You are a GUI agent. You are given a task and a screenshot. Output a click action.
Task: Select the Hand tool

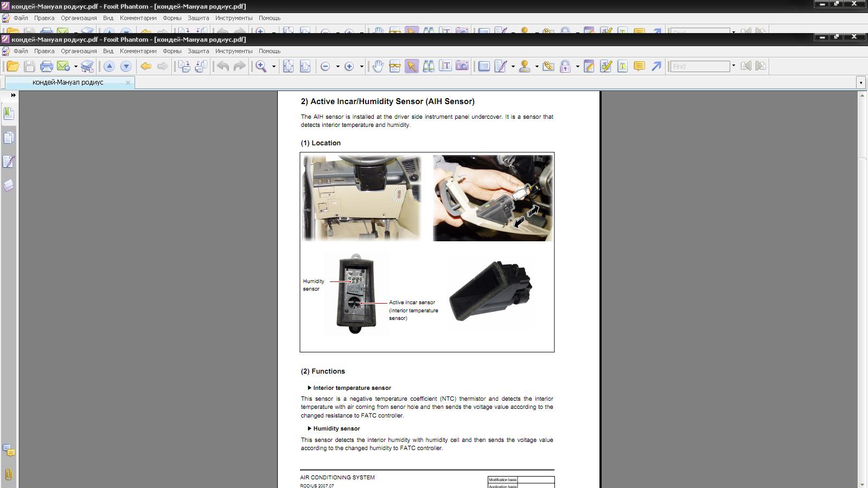(x=378, y=66)
